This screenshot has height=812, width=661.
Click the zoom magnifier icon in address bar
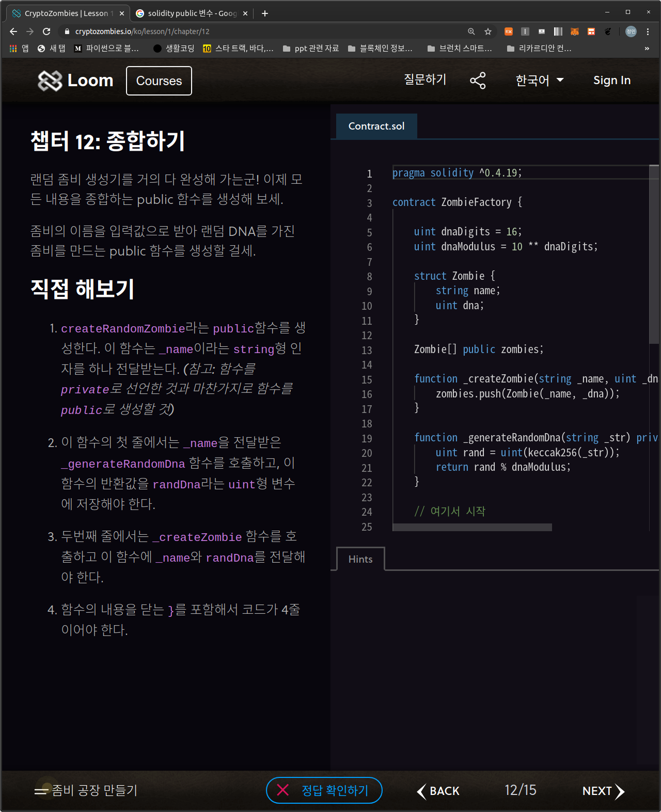[x=471, y=31]
